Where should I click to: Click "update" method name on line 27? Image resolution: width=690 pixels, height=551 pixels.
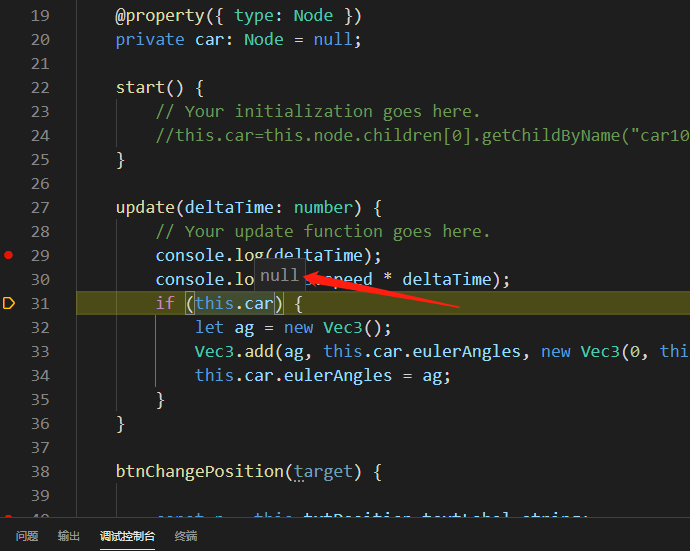pos(145,207)
